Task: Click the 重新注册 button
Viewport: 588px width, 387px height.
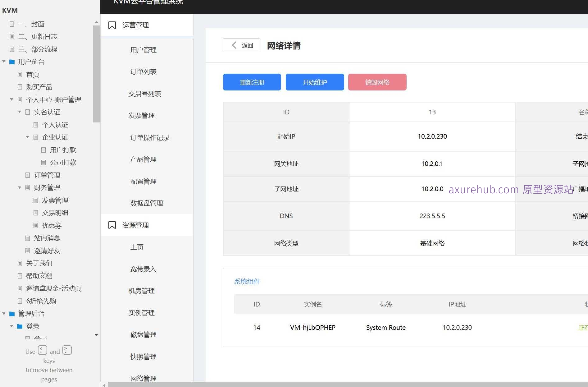Action: 252,82
